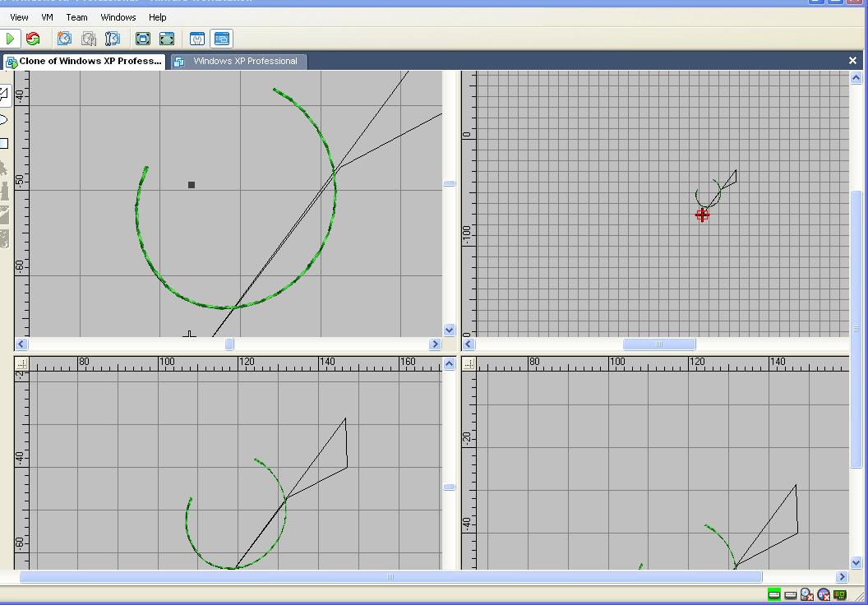
Task: Open the VM menu
Action: [x=47, y=16]
